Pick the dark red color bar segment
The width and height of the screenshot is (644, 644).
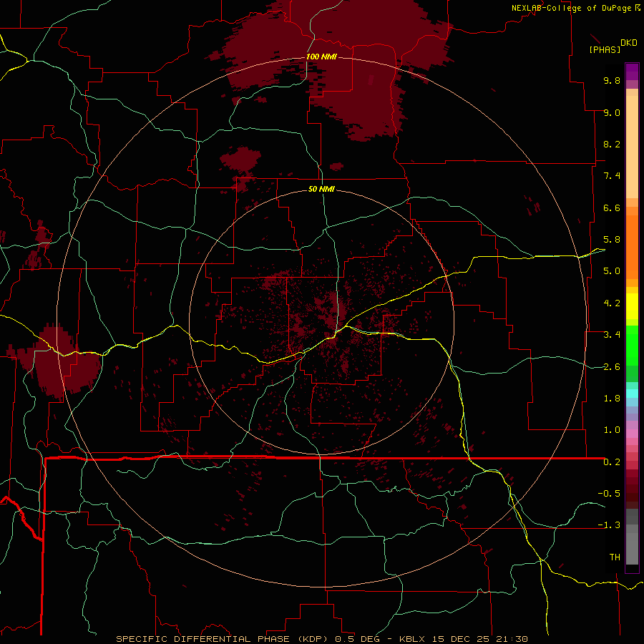(632, 489)
